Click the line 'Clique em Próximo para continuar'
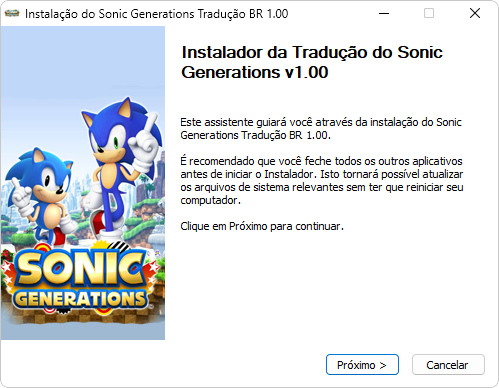The width and height of the screenshot is (499, 388). pos(262,226)
